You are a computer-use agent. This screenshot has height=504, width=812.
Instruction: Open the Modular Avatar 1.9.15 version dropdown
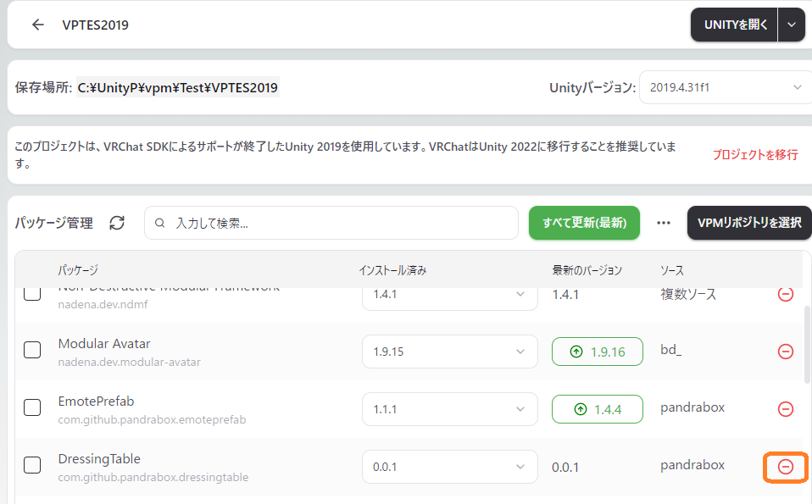point(449,352)
